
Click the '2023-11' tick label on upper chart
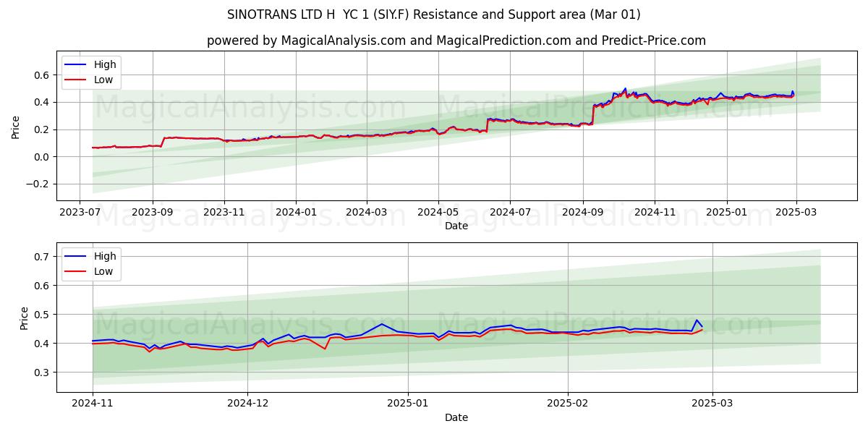point(224,212)
